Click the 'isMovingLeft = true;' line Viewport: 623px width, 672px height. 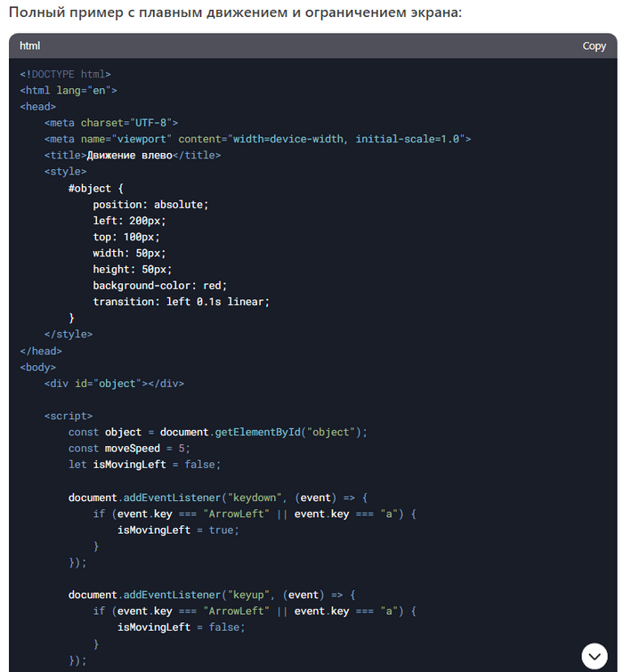tap(178, 530)
